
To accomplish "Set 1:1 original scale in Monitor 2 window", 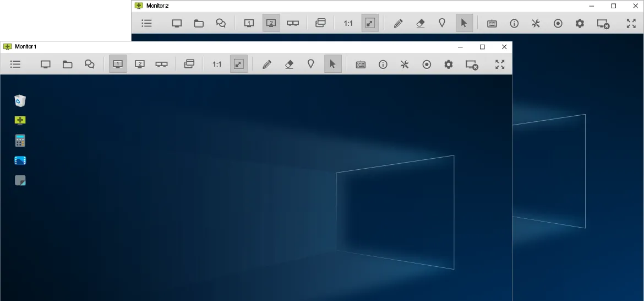I will point(348,24).
